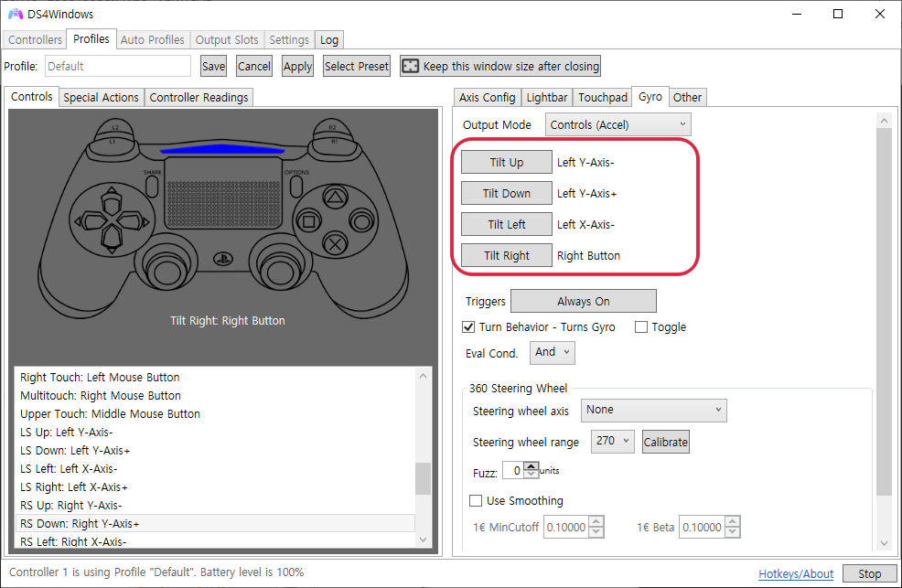Open the Controller Readings tab
This screenshot has height=588, width=902.
(199, 96)
